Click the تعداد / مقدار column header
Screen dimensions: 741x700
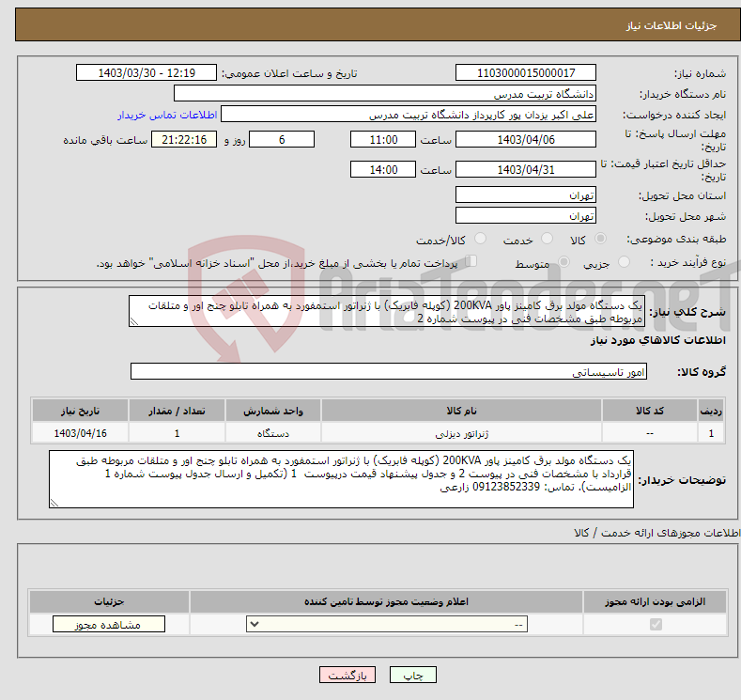click(x=177, y=411)
